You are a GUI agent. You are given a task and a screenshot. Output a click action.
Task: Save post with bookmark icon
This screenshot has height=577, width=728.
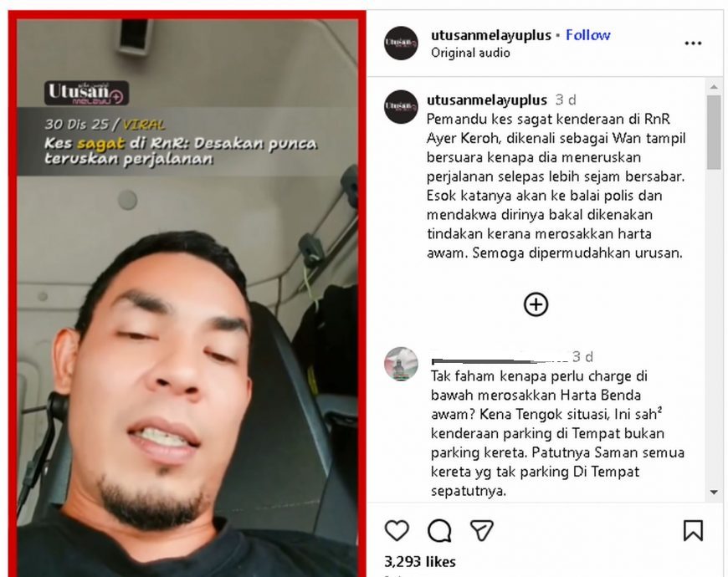[x=693, y=530]
